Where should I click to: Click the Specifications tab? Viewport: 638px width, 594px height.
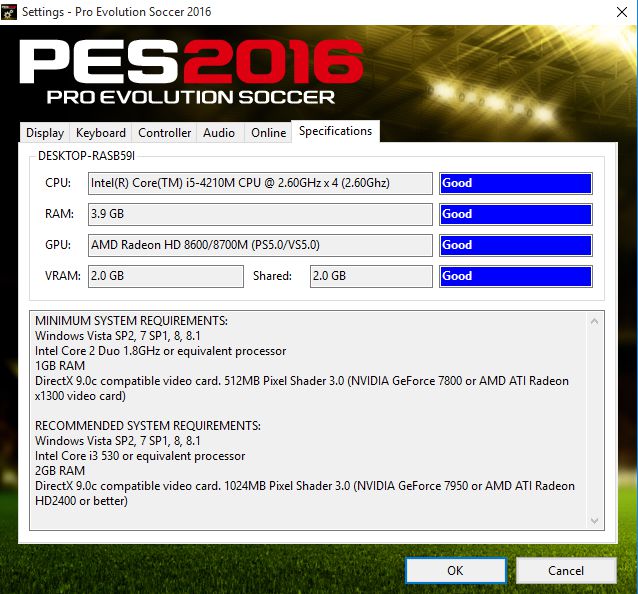tap(335, 131)
